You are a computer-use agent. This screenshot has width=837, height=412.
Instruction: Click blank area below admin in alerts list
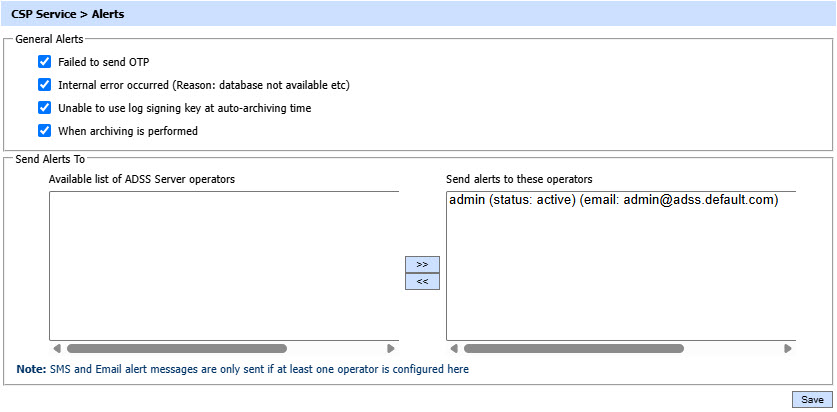620,280
